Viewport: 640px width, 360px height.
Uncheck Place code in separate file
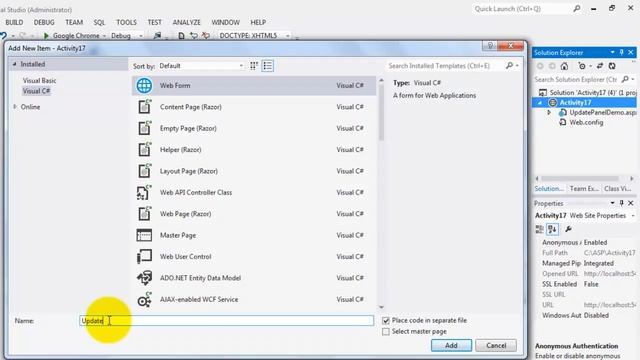click(x=386, y=320)
